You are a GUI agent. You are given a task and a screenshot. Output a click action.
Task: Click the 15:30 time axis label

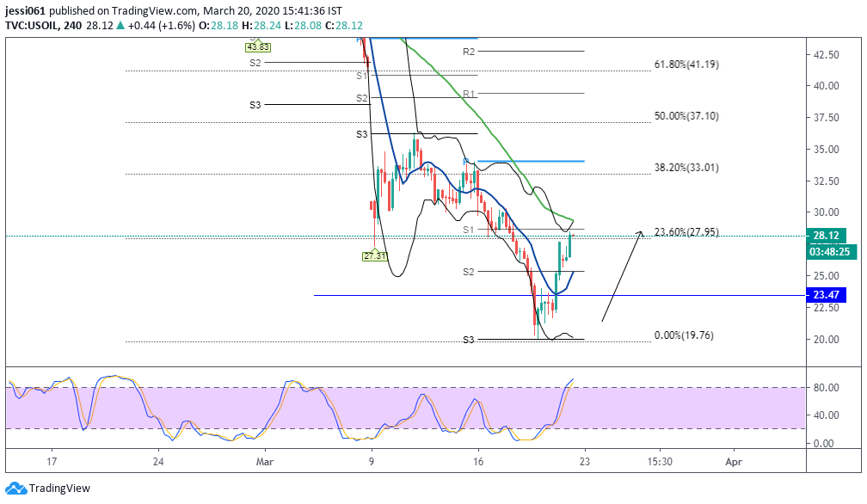[660, 462]
